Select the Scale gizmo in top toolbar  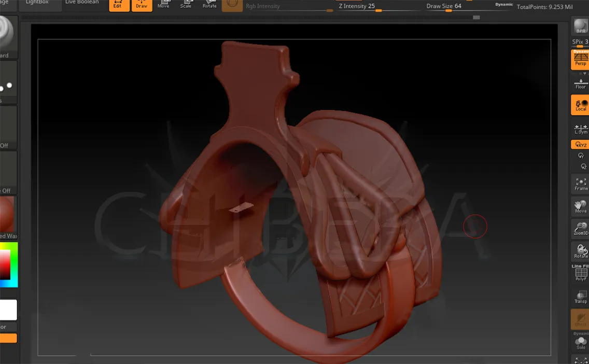(x=186, y=5)
